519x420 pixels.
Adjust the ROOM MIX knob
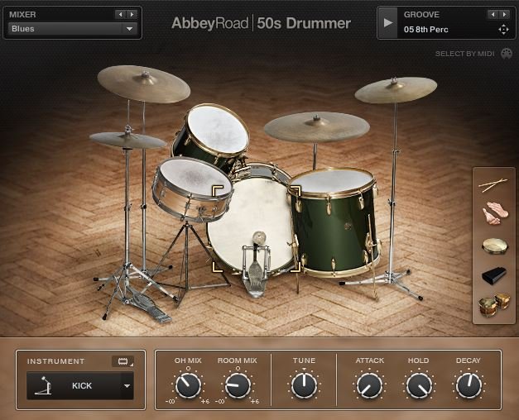point(238,386)
